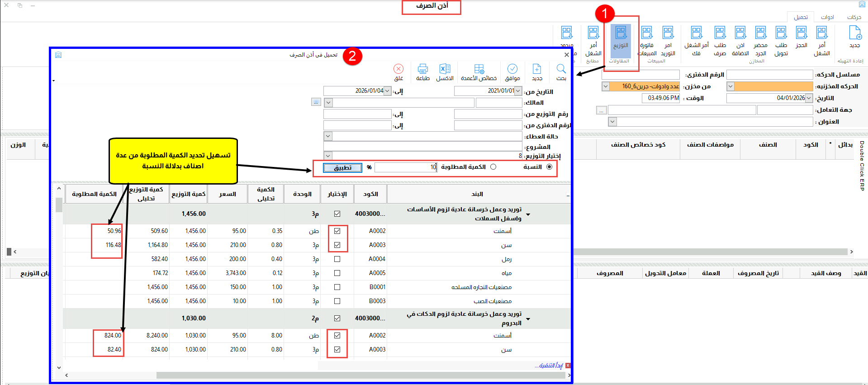Click the بحث (Search) icon in the dialog toolbar
Screen dimensions: 868x385
(x=561, y=71)
